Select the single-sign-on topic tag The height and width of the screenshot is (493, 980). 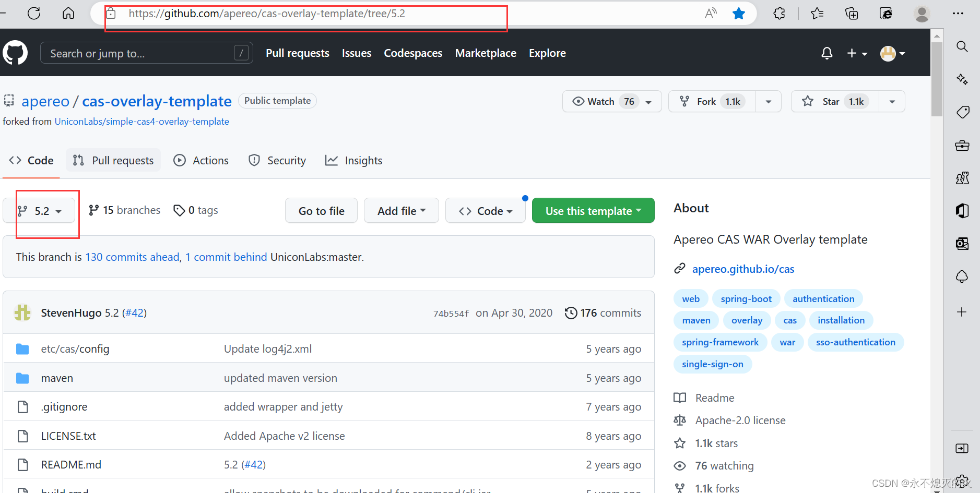[x=713, y=364]
